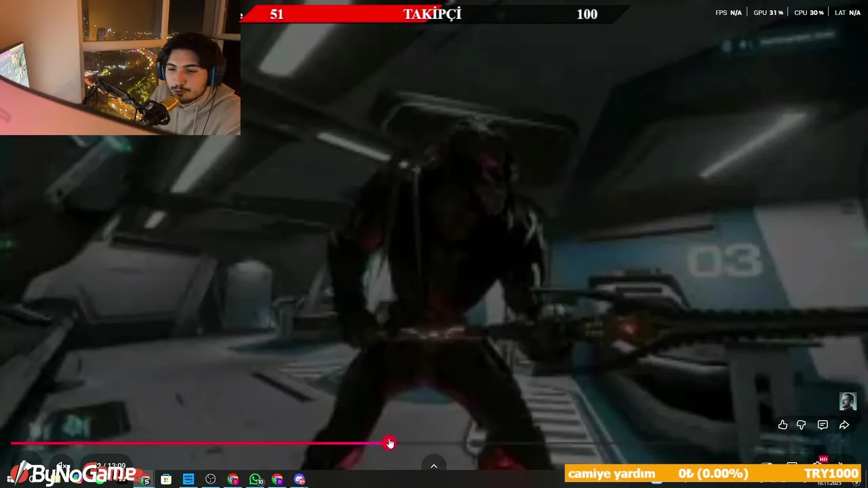Viewport: 868px width, 488px height.
Task: Open the channel avatar above like button
Action: point(848,401)
